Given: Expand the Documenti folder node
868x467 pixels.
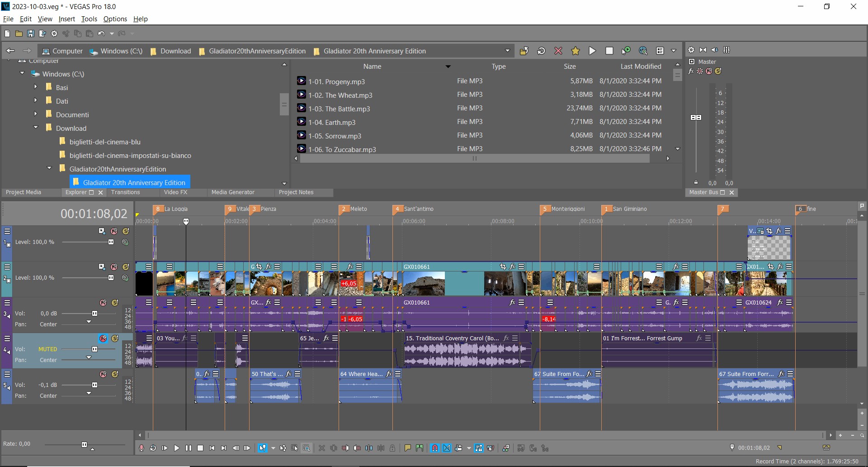Looking at the screenshot, I should click(x=36, y=114).
